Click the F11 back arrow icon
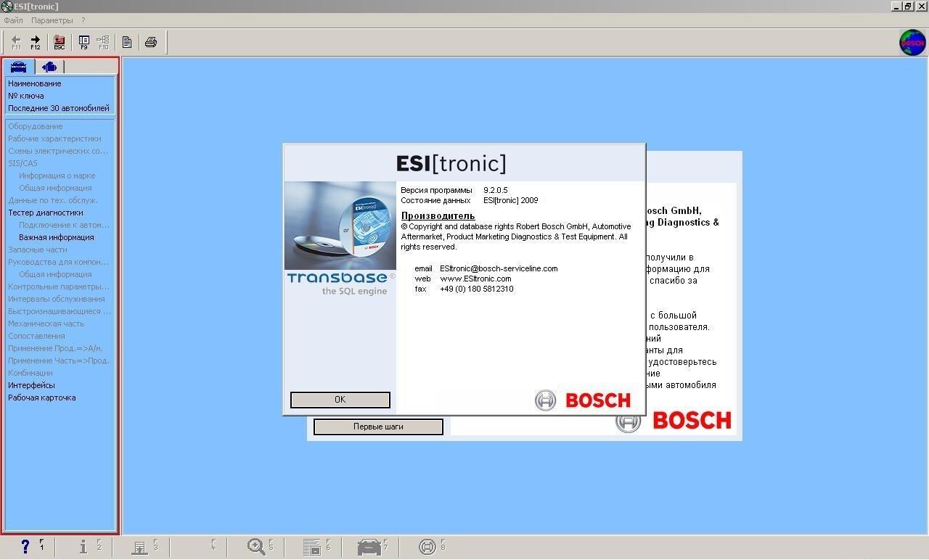 (x=16, y=42)
